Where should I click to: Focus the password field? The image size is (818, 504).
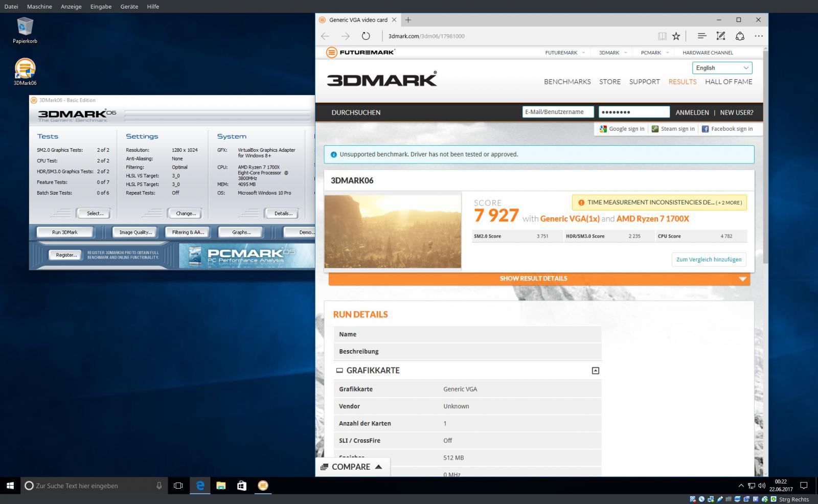634,112
